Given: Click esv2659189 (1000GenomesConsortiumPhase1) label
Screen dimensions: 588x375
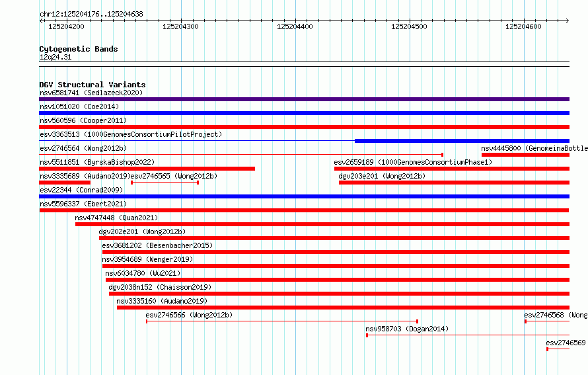Looking at the screenshot, I should point(413,162).
